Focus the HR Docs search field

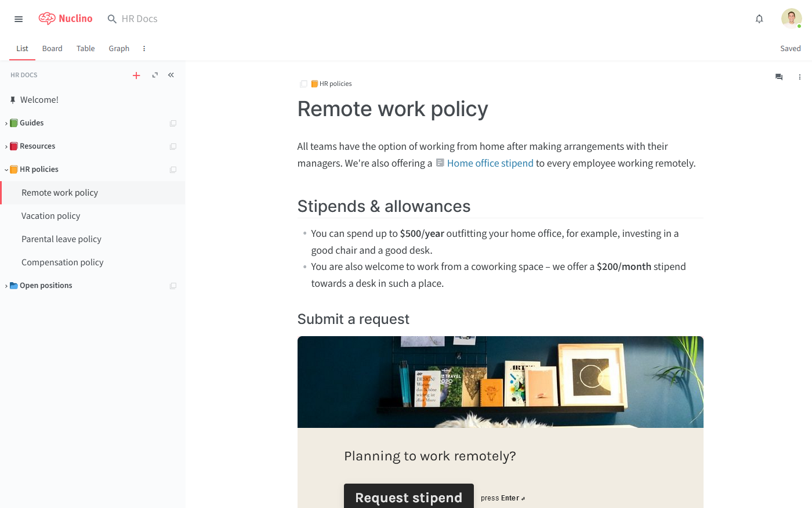[x=140, y=19]
